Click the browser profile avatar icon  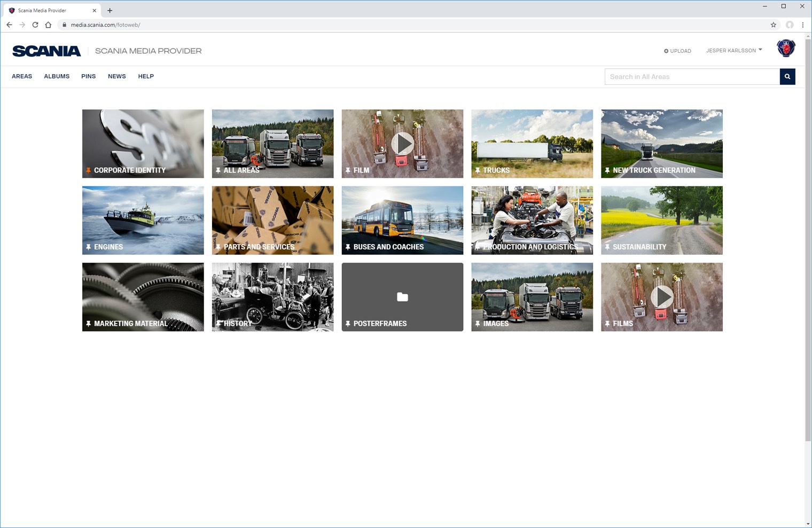790,25
